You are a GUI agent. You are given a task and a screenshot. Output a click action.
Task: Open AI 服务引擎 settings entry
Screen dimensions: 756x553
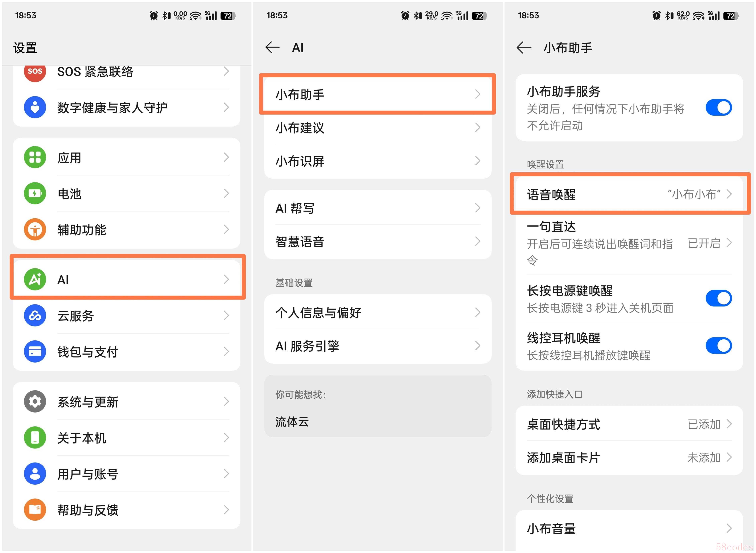[x=378, y=346]
